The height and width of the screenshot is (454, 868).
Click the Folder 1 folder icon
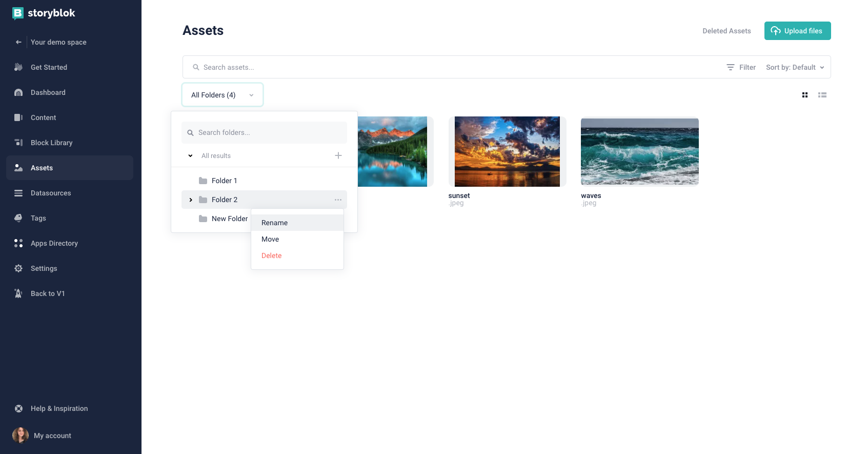pyautogui.click(x=203, y=181)
